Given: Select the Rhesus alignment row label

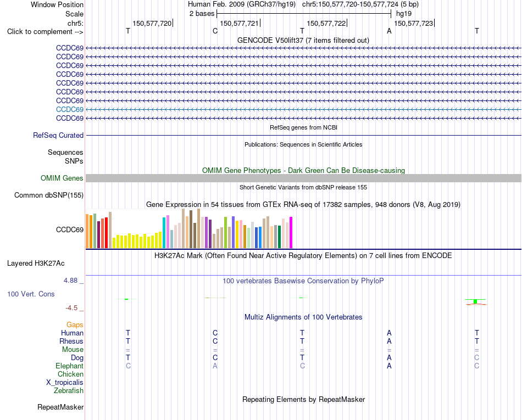Looking at the screenshot, I should click(x=71, y=341).
